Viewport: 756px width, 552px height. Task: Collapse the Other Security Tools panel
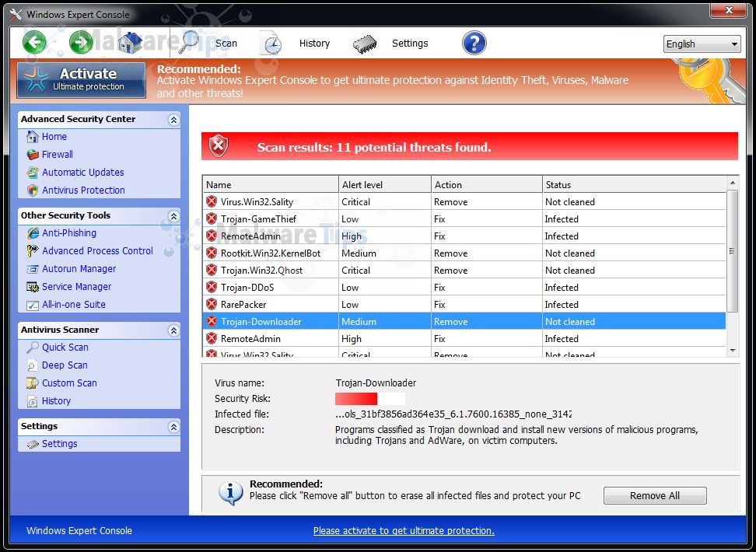coord(173,216)
